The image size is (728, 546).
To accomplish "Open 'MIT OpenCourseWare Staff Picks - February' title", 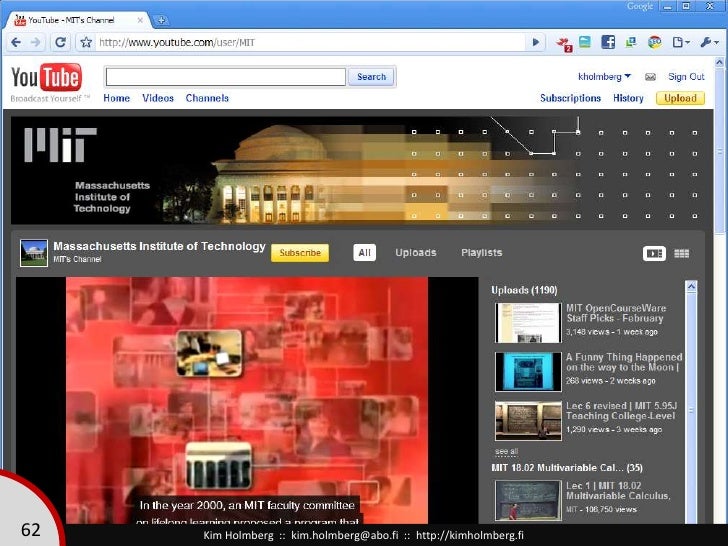I will (x=616, y=313).
